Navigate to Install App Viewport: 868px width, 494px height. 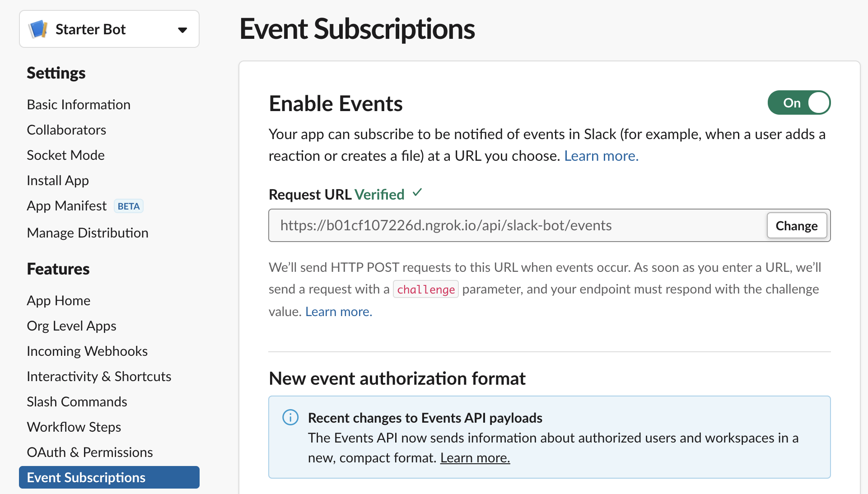coord(58,181)
